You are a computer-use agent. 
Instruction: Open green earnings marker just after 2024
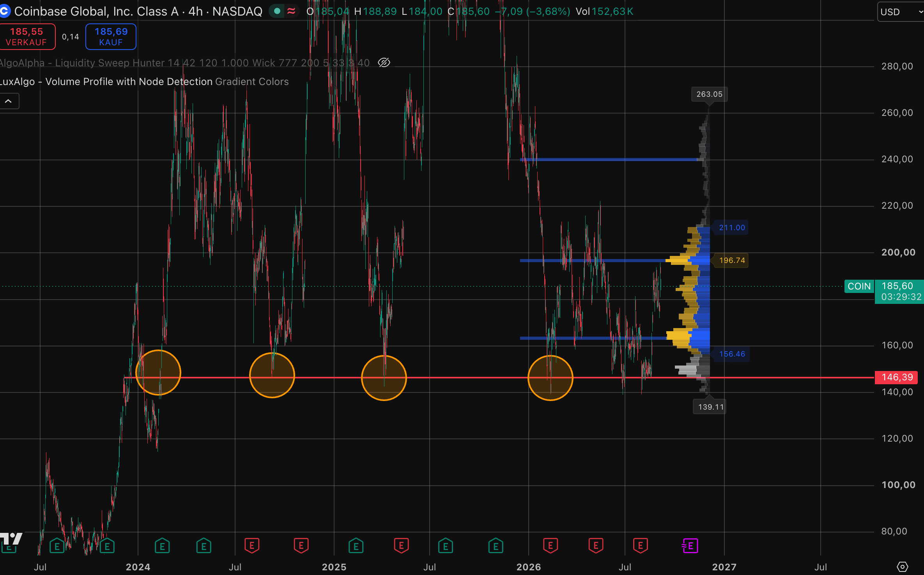[x=162, y=546]
